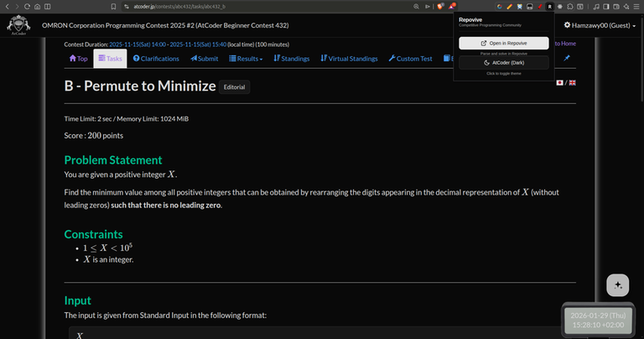
Task: Click the circular colorful extension icon
Action: [500, 7]
